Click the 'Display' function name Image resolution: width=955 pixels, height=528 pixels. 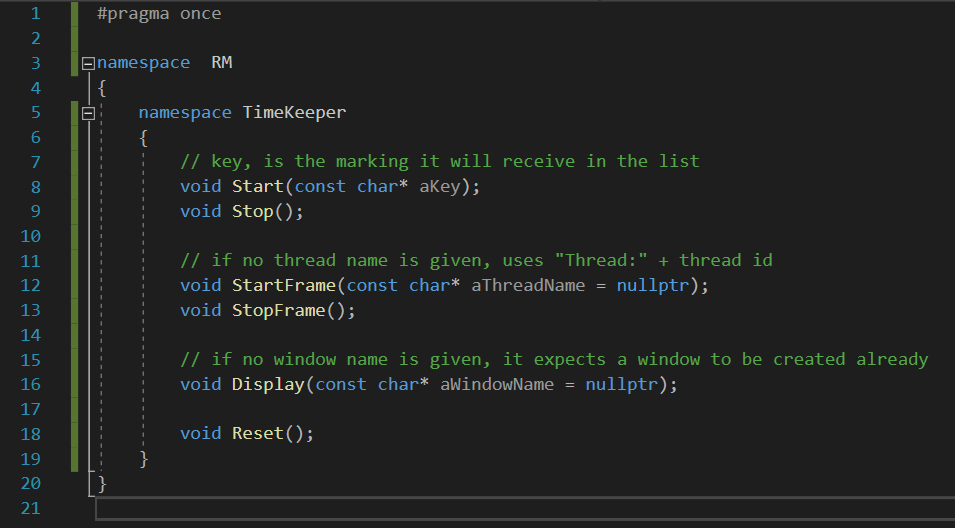[x=268, y=385]
